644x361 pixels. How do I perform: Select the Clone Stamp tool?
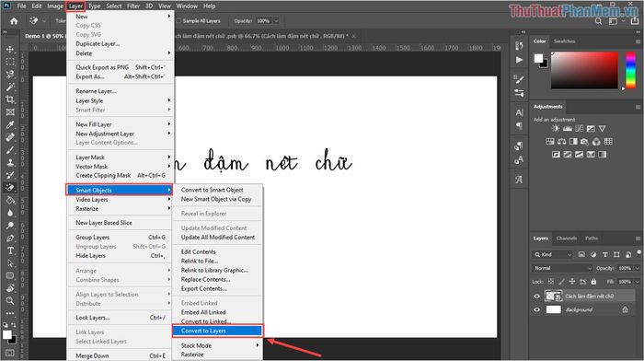click(10, 162)
